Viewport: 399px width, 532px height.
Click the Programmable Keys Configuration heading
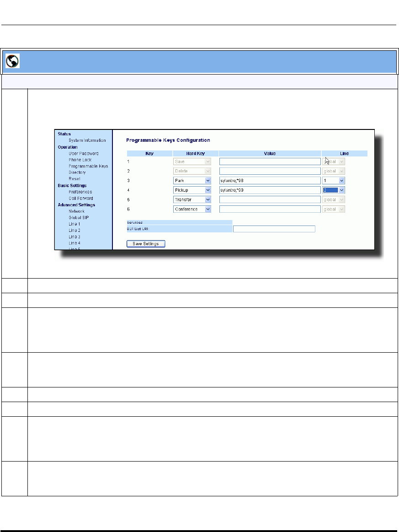[168, 140]
